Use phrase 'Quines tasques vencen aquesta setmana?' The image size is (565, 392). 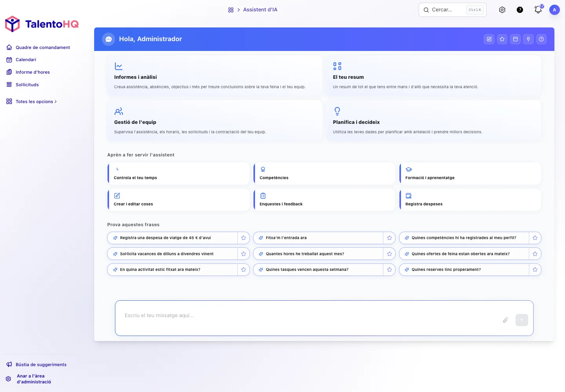point(318,270)
